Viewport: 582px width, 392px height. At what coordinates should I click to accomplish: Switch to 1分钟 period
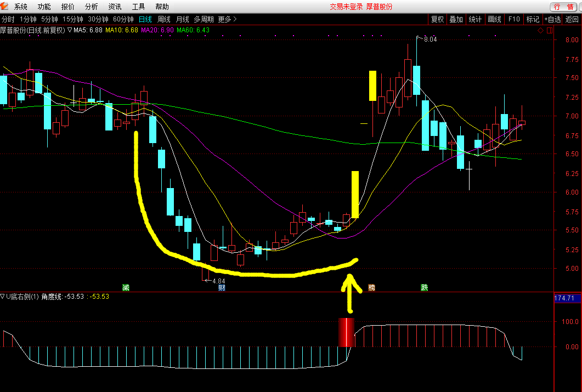[28, 19]
